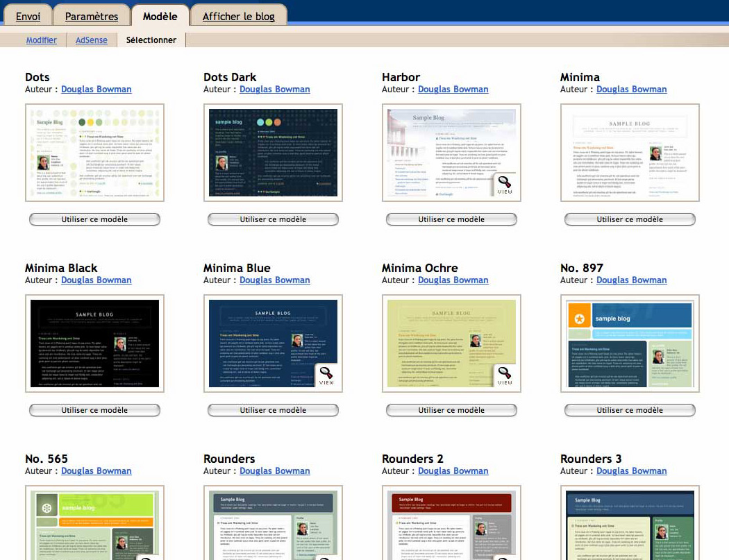The width and height of the screenshot is (729, 560).
Task: Choose Utiliser ce modèle for Harbor
Action: pyautogui.click(x=451, y=219)
